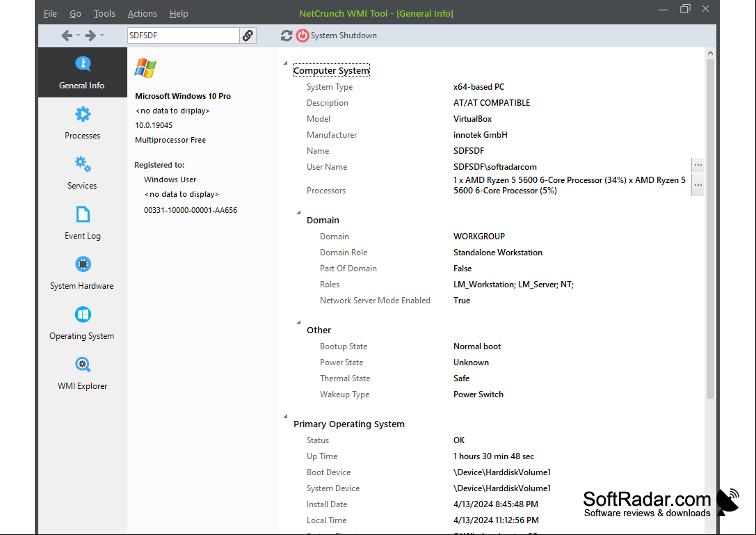Open the Help menu
756x535 pixels.
pyautogui.click(x=179, y=13)
